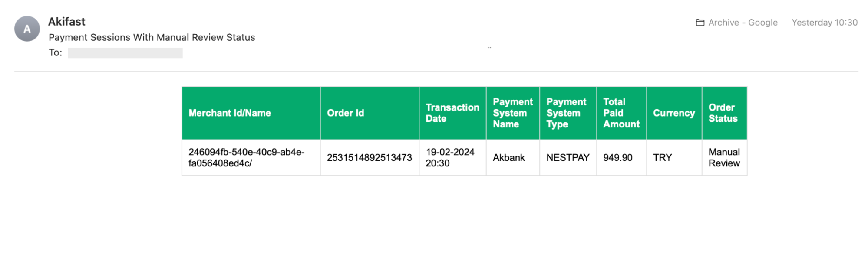Click the Akifast sender avatar icon
The width and height of the screenshot is (868, 254).
[27, 29]
